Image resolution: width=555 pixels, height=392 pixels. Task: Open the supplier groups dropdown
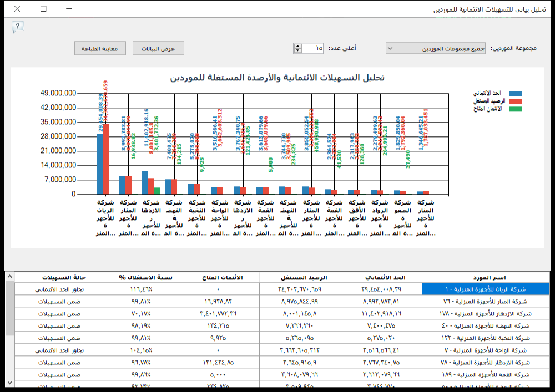pos(435,48)
